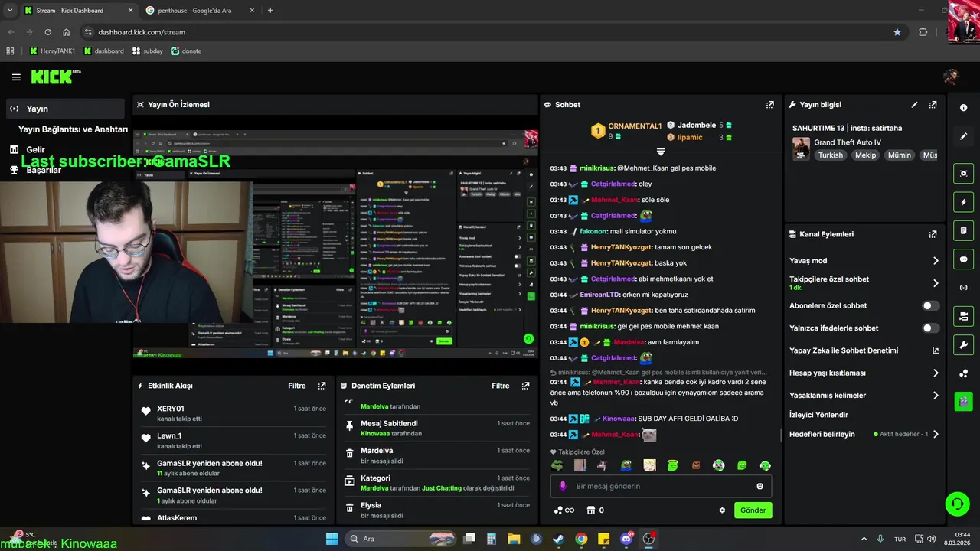Screen dimensions: 980x551
Task: Collapse the pinned leaderboard arrow in chat
Action: [x=661, y=152]
